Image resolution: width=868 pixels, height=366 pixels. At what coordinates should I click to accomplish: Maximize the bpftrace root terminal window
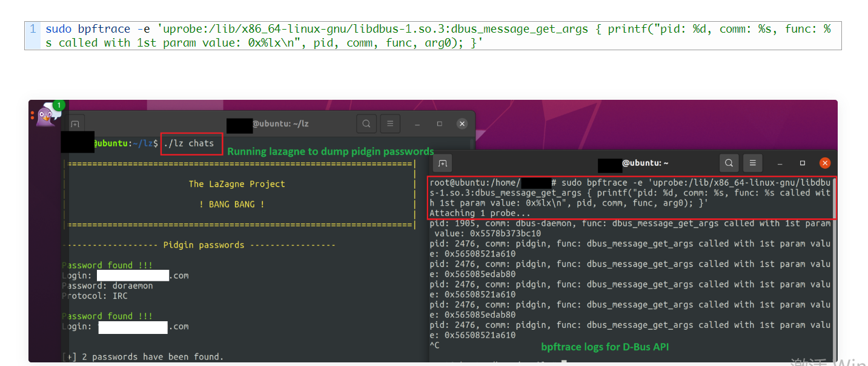click(x=803, y=163)
